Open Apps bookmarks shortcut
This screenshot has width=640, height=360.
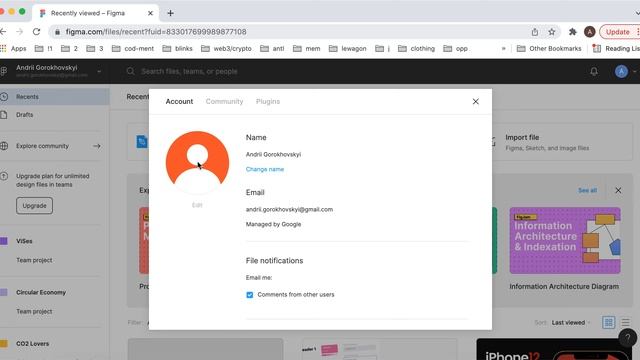(13, 49)
